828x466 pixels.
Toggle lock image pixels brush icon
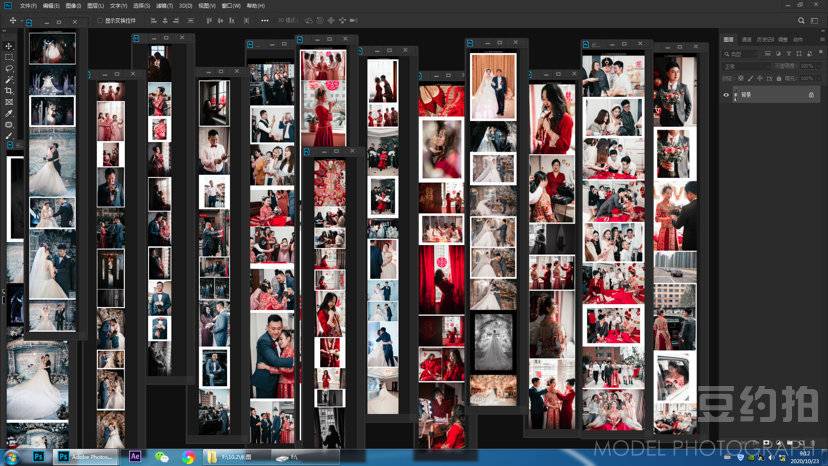(x=750, y=78)
